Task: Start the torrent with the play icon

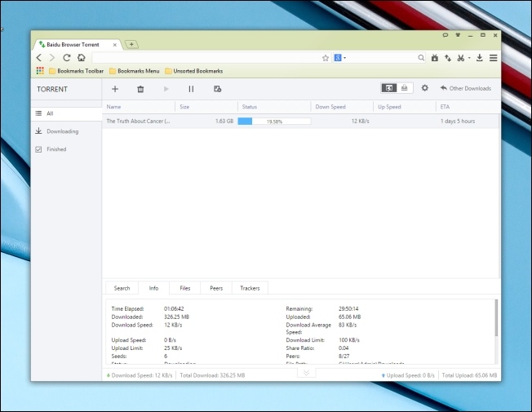Action: point(166,89)
